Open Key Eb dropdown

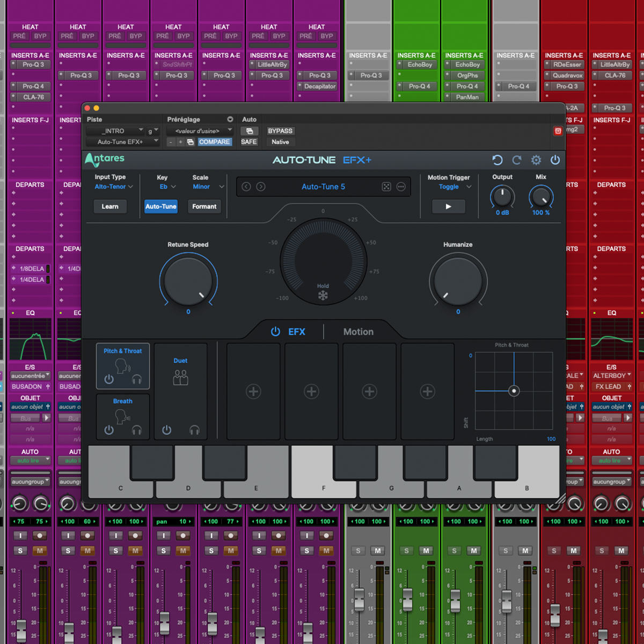(167, 187)
